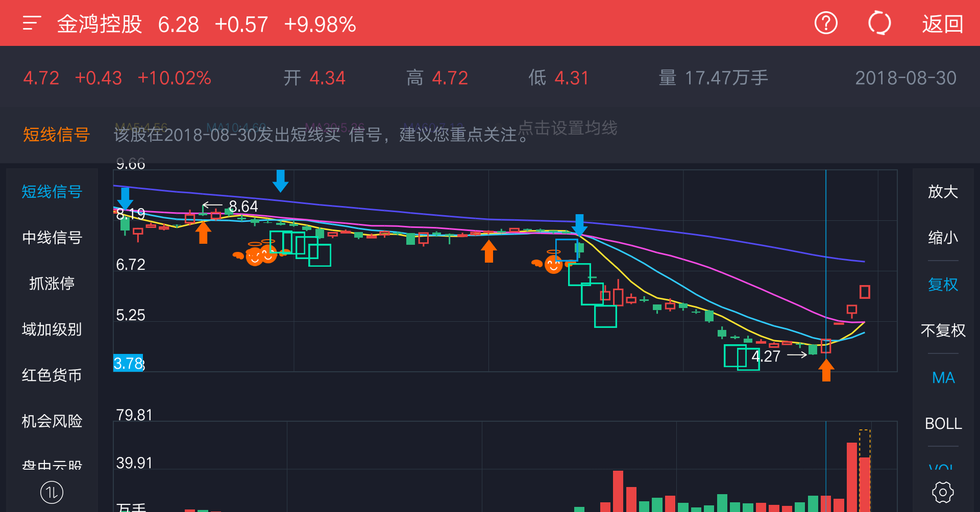Open the help question mark icon

tap(826, 23)
